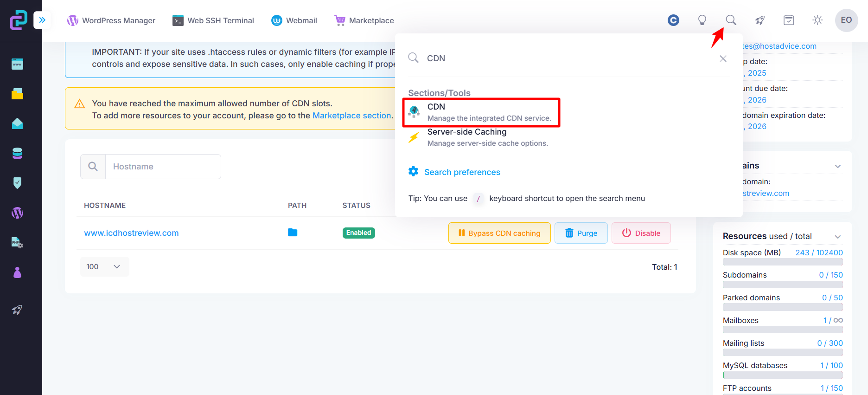Viewport: 868px width, 395px height.
Task: Collapse the domains panel chevron
Action: pyautogui.click(x=838, y=166)
